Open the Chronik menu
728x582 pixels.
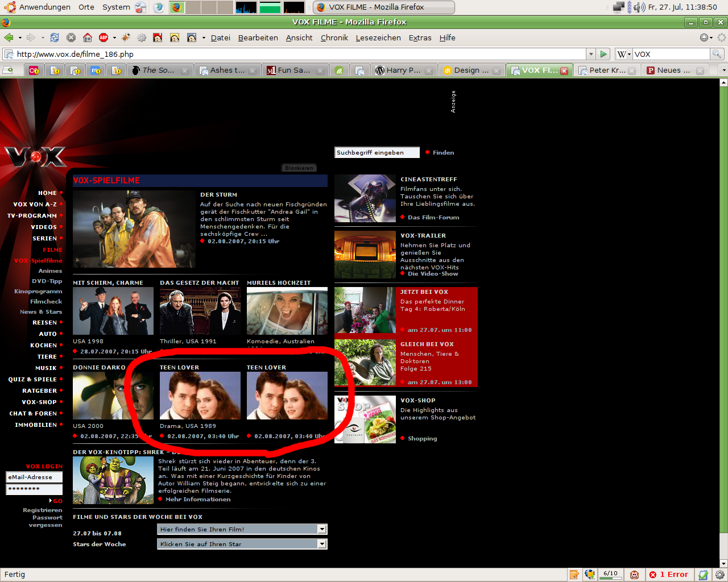334,38
